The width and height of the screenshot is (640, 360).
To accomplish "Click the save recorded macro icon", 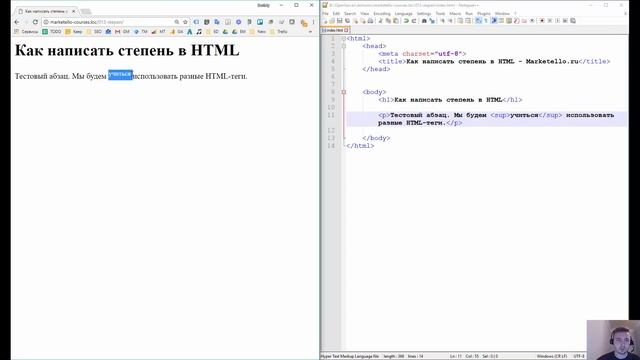I will [x=573, y=20].
